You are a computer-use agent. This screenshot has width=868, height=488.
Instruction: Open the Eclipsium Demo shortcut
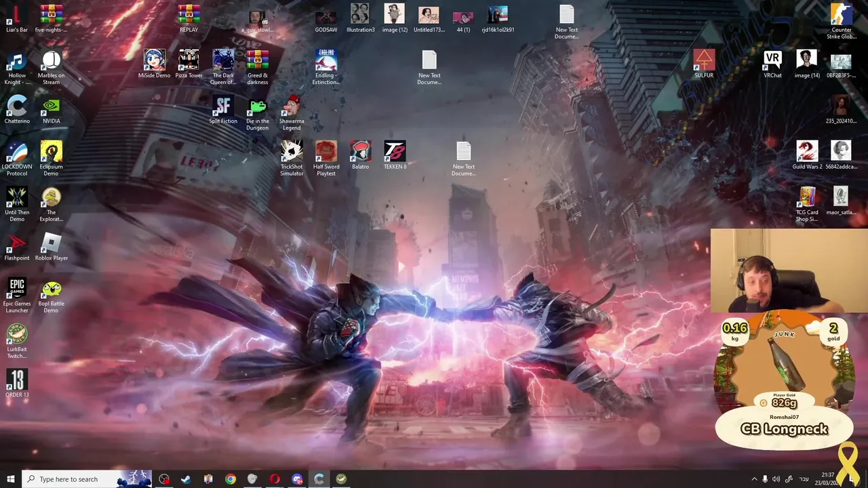point(52,159)
